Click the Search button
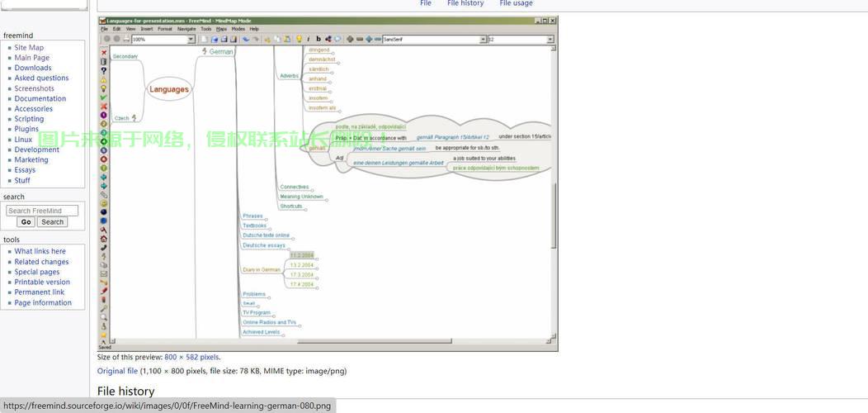Image resolution: width=868 pixels, height=413 pixels. pyautogui.click(x=53, y=221)
